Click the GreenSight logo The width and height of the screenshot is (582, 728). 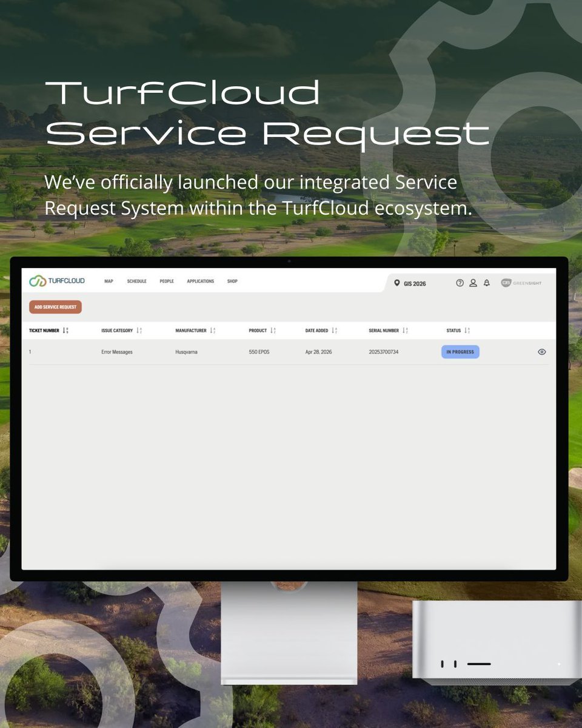point(521,283)
